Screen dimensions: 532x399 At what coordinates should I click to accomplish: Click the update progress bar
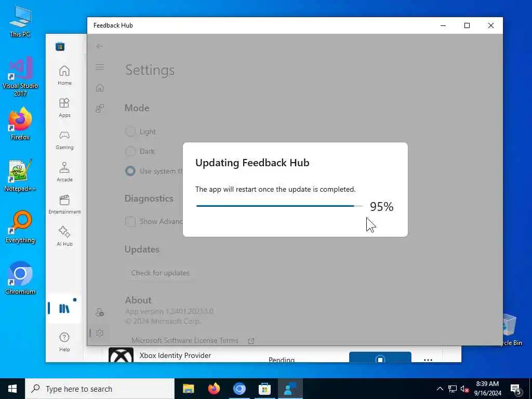(x=279, y=206)
